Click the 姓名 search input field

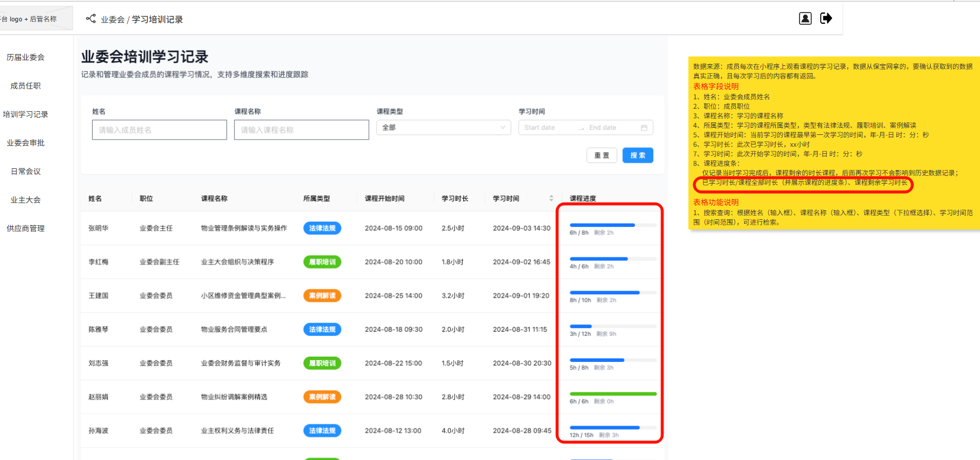pos(159,130)
